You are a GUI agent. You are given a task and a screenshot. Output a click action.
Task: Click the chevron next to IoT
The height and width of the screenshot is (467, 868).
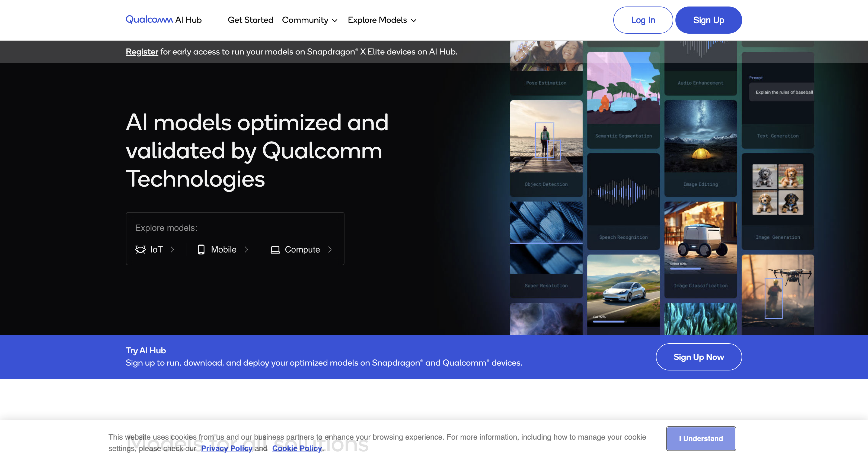click(173, 249)
